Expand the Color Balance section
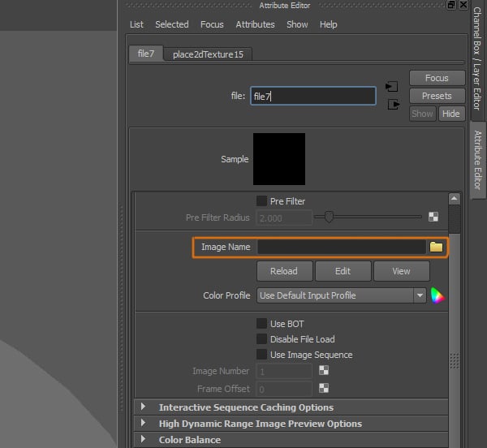487x448 pixels. click(144, 440)
